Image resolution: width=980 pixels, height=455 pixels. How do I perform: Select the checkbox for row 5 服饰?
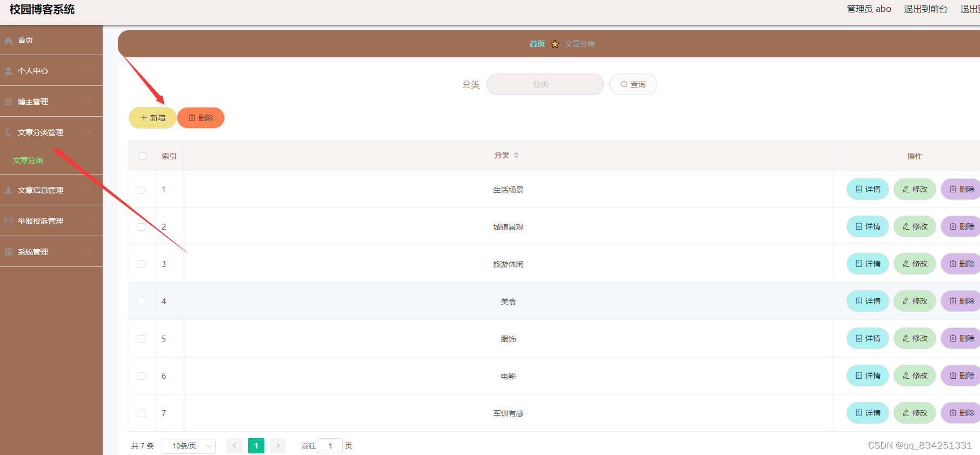[142, 339]
